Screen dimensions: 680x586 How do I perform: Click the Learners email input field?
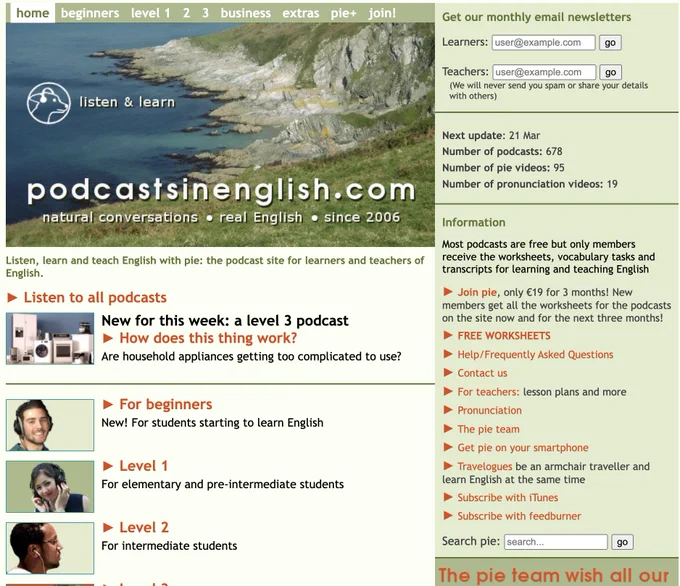click(543, 43)
